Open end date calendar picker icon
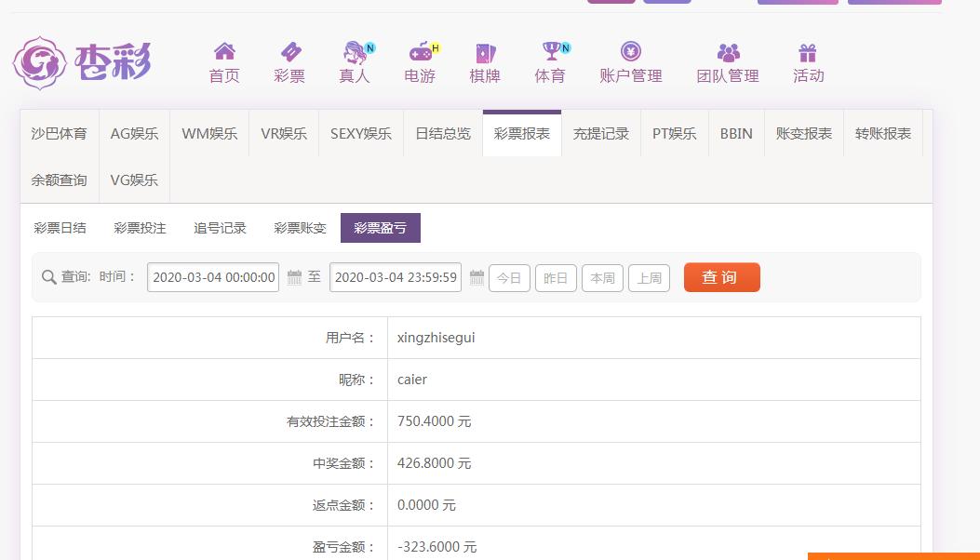The width and height of the screenshot is (980, 560). [477, 277]
